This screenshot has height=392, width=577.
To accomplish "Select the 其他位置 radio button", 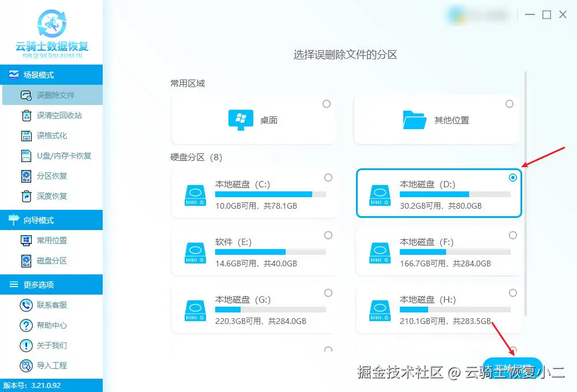I will (509, 104).
